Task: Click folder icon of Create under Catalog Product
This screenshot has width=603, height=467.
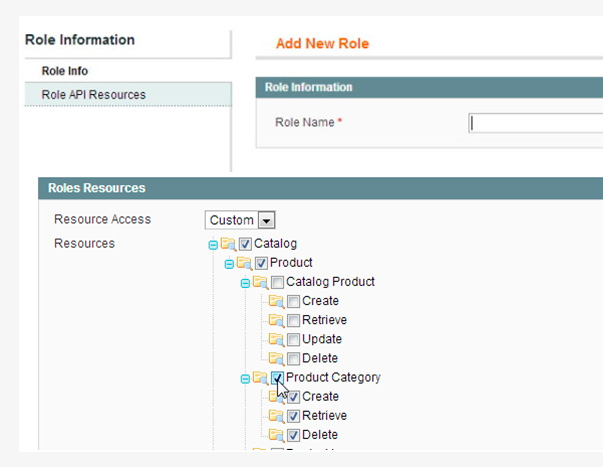Action: coord(277,301)
